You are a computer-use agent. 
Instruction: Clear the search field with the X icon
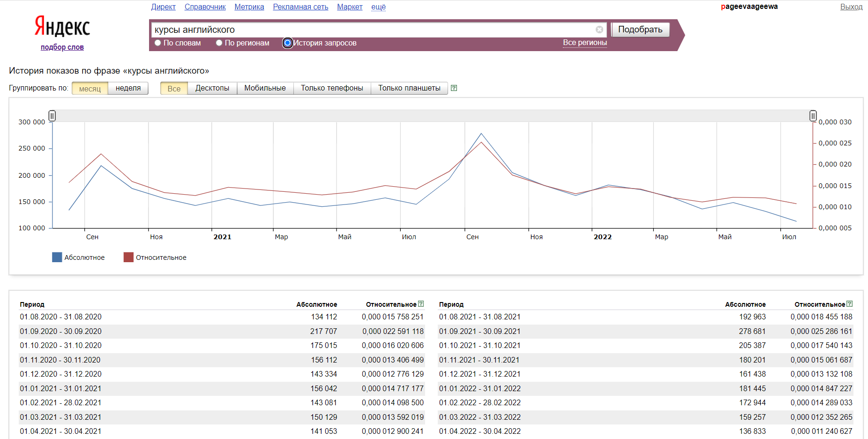(599, 30)
